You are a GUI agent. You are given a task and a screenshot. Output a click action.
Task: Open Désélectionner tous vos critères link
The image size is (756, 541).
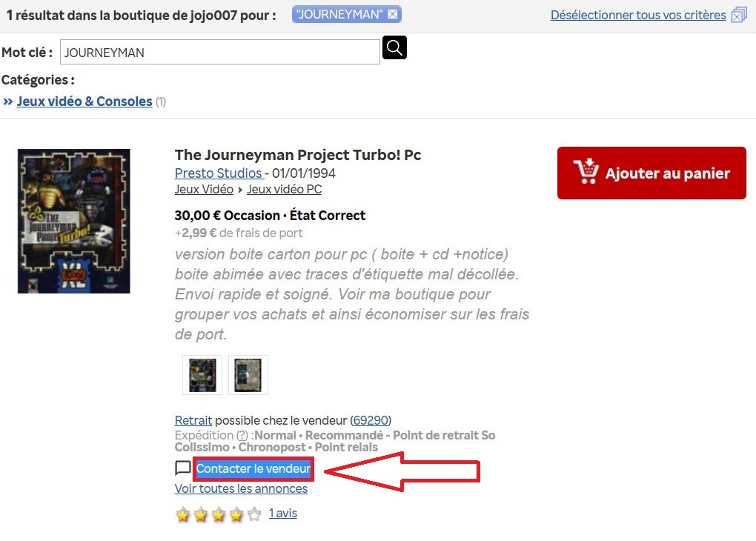(x=638, y=15)
